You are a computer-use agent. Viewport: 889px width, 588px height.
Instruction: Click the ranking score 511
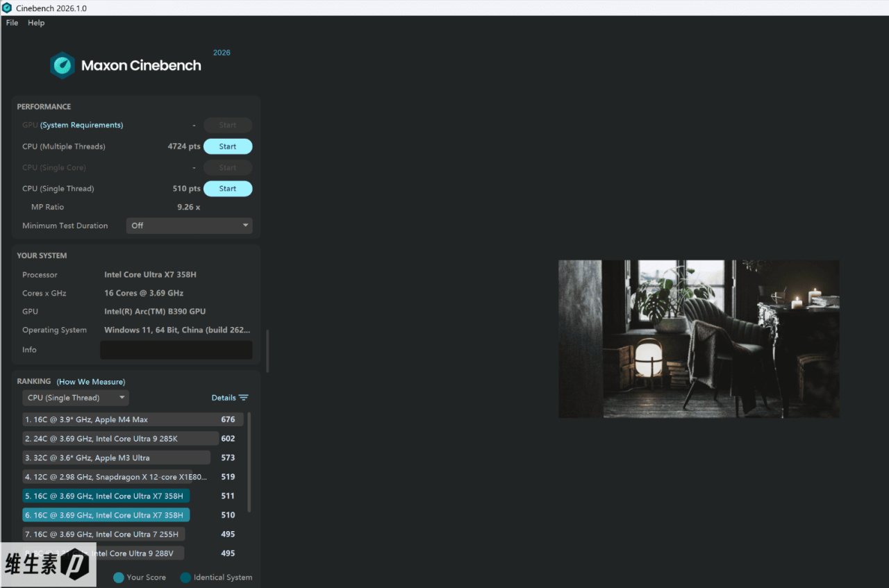coord(228,496)
